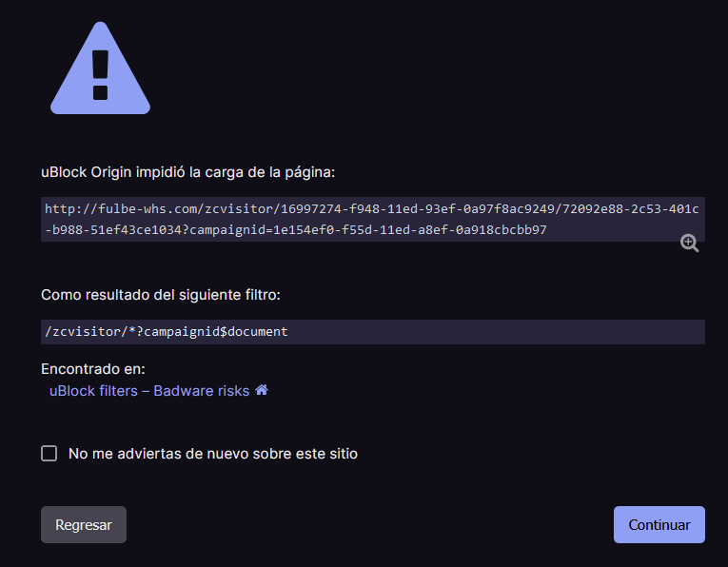Click the /zcvisitor filter rule box

(x=372, y=332)
